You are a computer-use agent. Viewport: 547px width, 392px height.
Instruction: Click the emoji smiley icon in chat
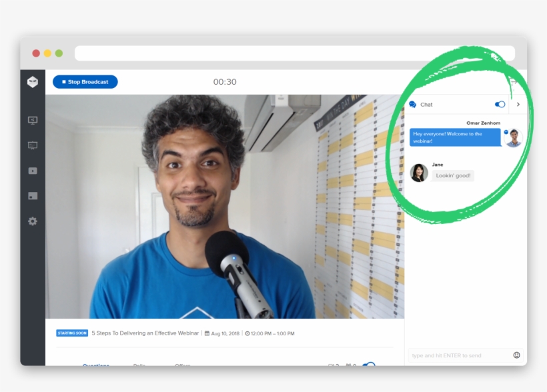point(516,355)
